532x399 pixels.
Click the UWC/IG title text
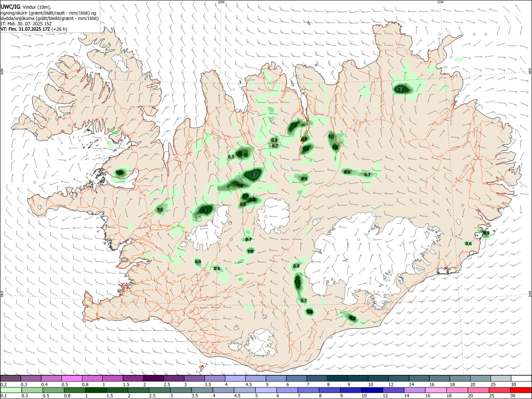(x=10, y=7)
